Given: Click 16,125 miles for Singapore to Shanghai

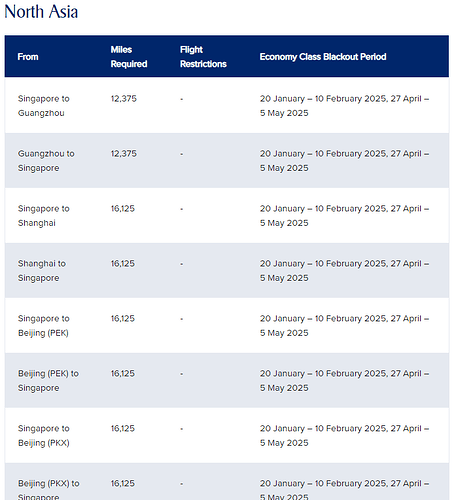Looking at the screenshot, I should click(x=123, y=209).
